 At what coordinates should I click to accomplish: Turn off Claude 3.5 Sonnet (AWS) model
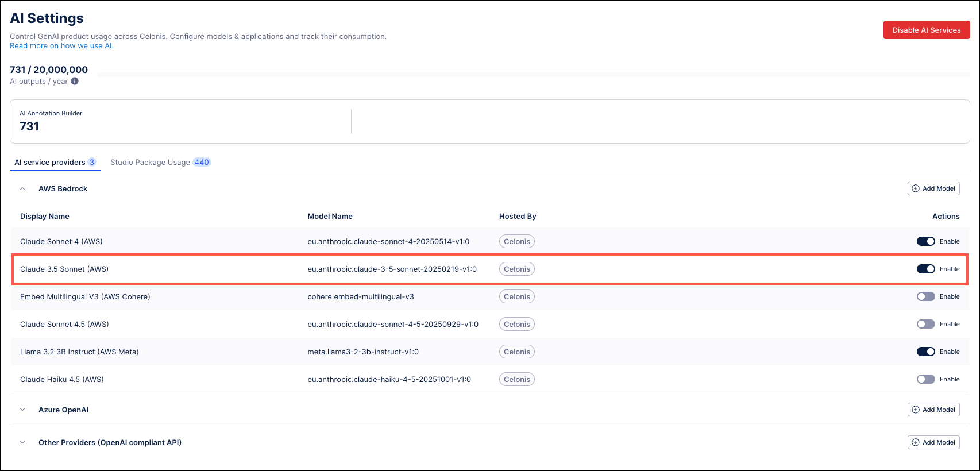(925, 269)
